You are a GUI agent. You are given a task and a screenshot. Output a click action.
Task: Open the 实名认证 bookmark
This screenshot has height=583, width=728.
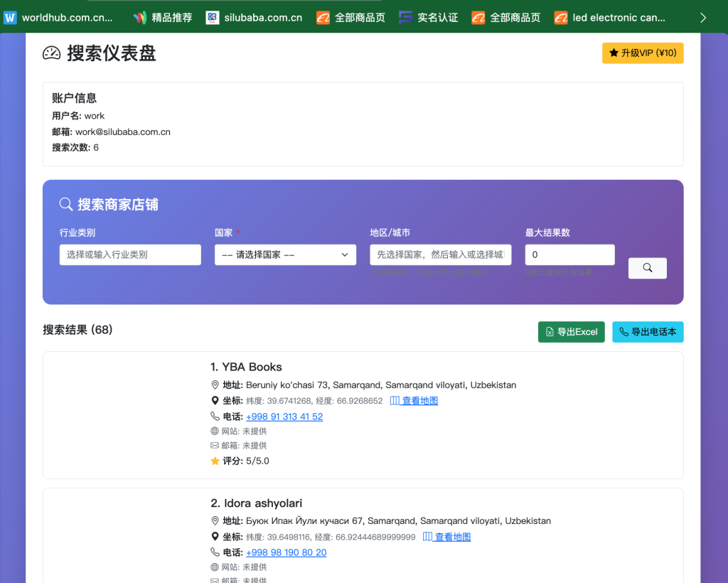tap(429, 18)
